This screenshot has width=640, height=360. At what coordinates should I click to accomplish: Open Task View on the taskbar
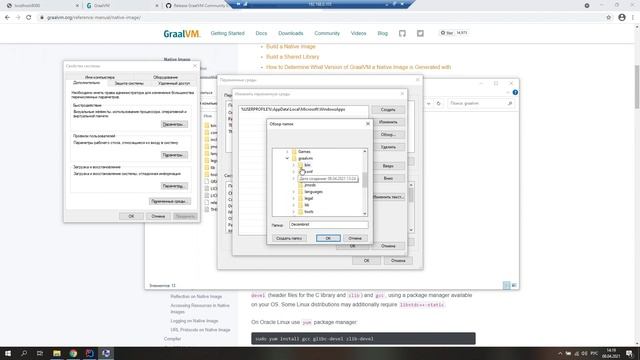[x=40, y=353]
